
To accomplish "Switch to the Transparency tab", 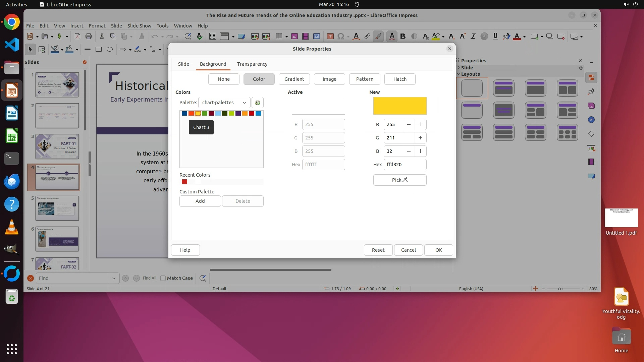I will point(252,64).
